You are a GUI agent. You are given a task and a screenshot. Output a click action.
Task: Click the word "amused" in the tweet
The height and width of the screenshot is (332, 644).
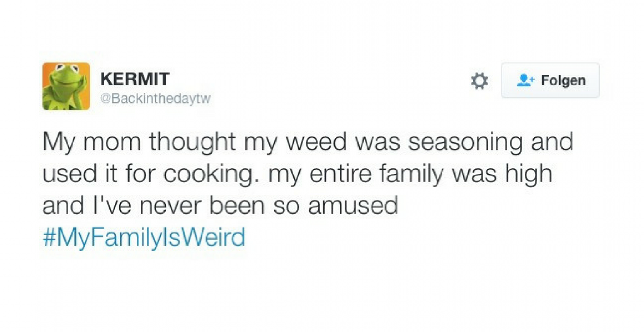pyautogui.click(x=353, y=206)
